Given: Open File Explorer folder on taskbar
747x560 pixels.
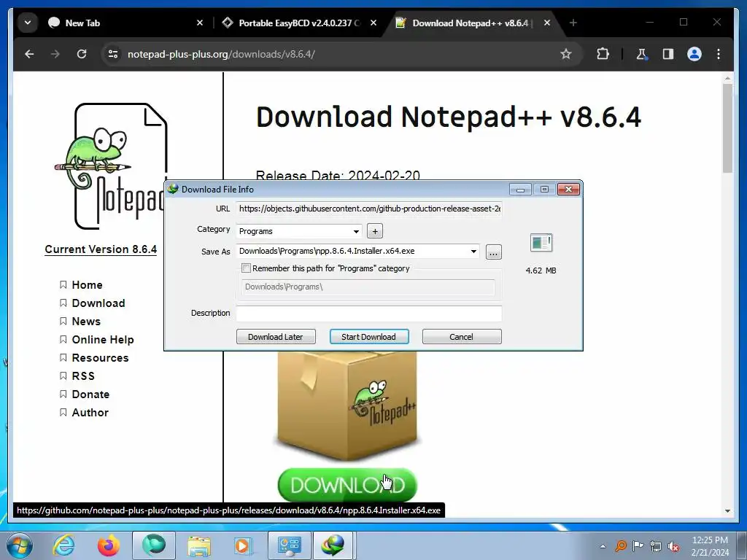Looking at the screenshot, I should point(198,545).
